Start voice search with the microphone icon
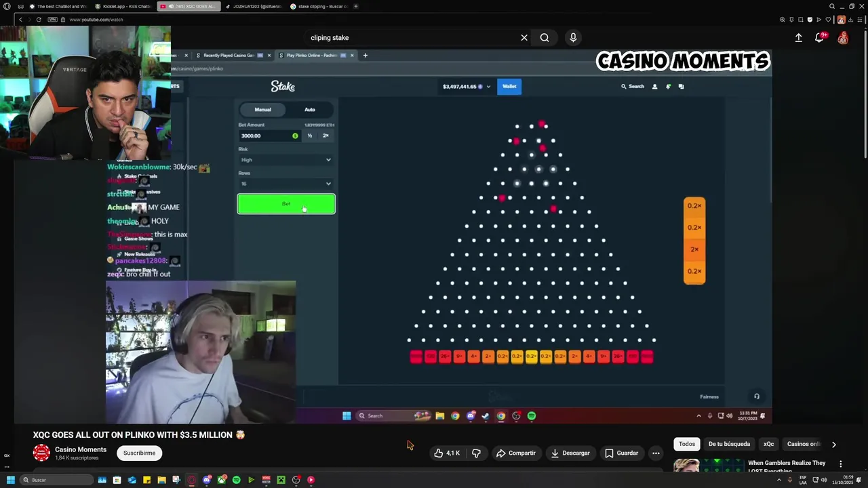Image resolution: width=868 pixels, height=488 pixels. tap(573, 38)
